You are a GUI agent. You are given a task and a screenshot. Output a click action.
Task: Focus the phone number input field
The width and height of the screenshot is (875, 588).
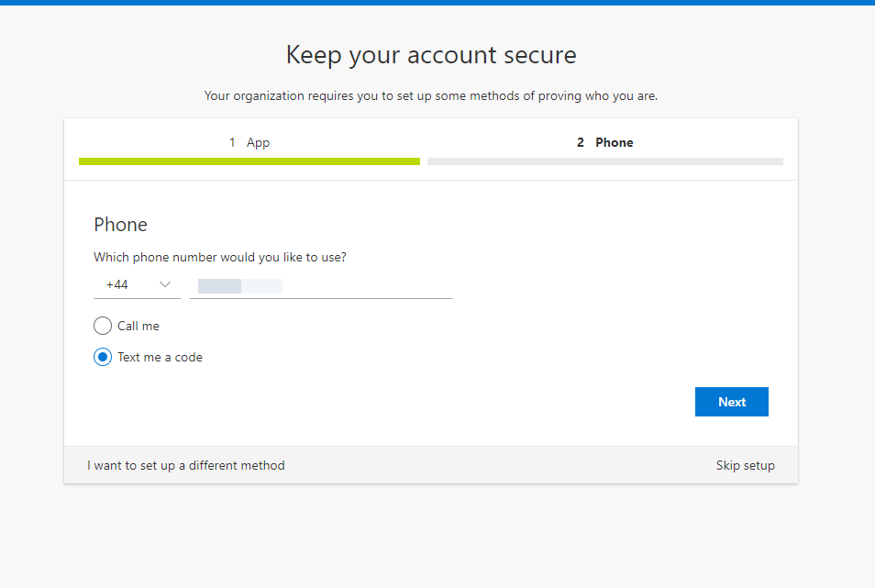[x=321, y=285]
